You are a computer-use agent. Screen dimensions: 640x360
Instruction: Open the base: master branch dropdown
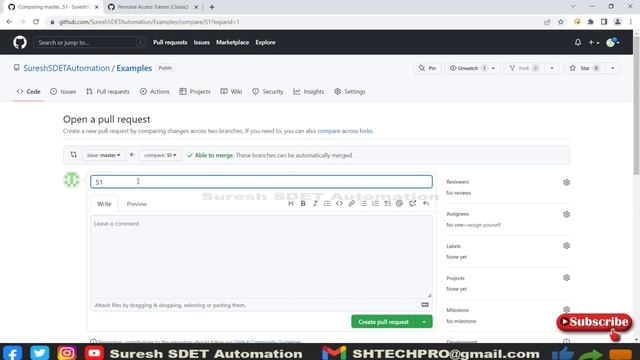tap(103, 155)
